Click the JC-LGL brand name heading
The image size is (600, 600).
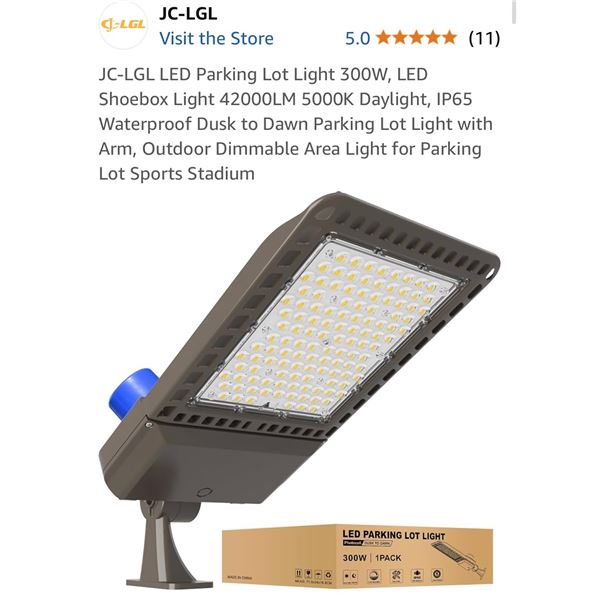coord(188,14)
